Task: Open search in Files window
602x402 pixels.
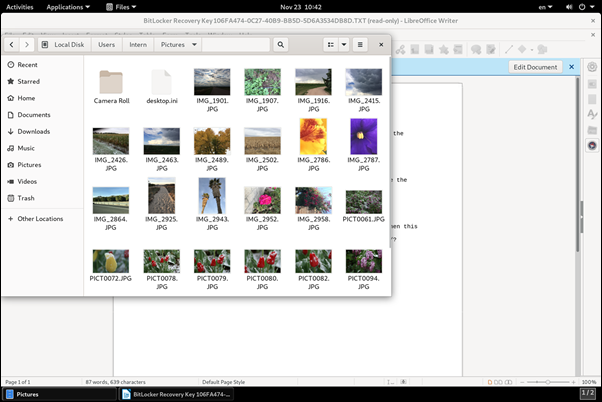Action: pos(281,45)
